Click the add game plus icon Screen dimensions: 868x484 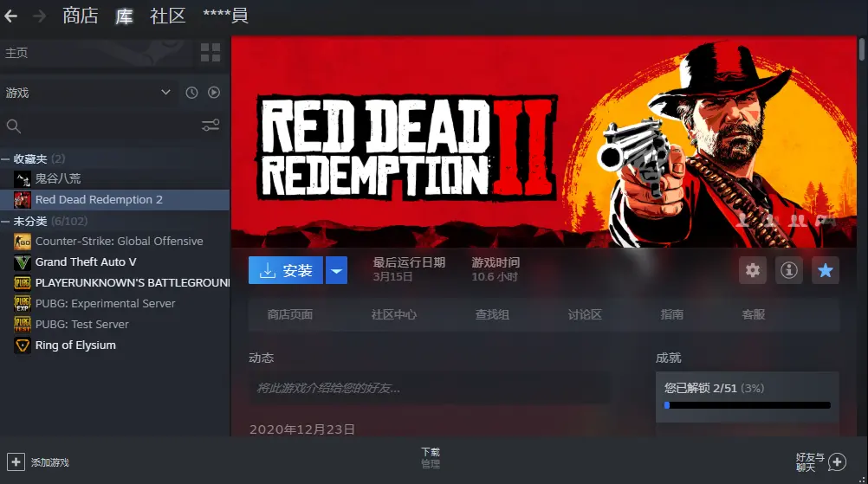[x=16, y=461]
